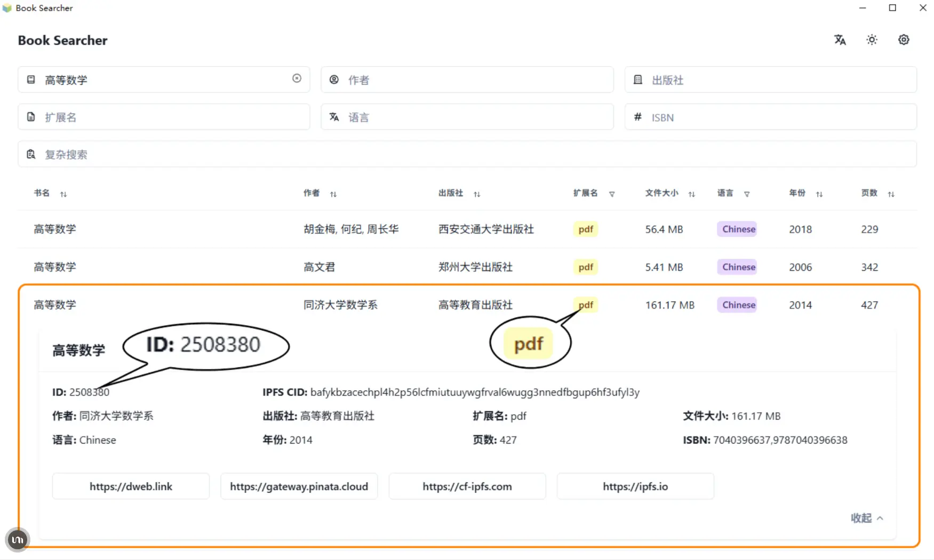The height and width of the screenshot is (560, 934).
Task: Maximize the Book Searcher window
Action: point(892,7)
